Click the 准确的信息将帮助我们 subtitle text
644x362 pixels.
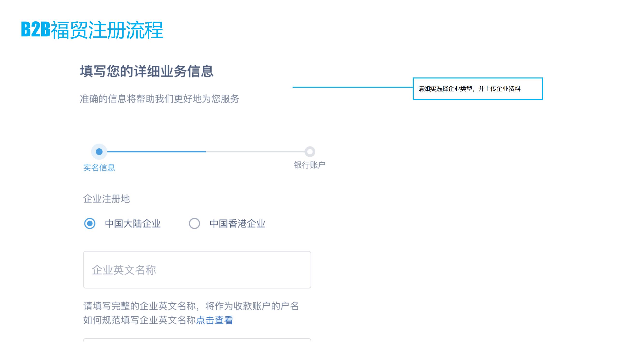click(160, 99)
